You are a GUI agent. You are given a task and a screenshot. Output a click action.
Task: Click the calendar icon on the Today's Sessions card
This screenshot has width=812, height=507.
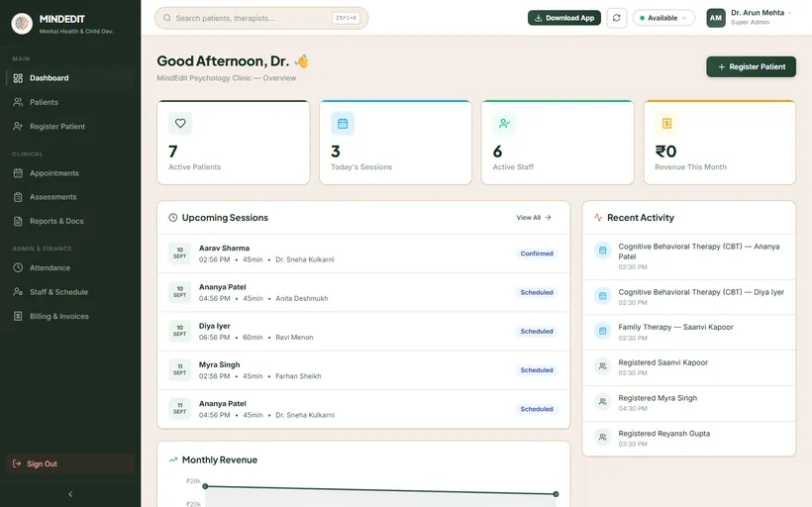pos(343,123)
